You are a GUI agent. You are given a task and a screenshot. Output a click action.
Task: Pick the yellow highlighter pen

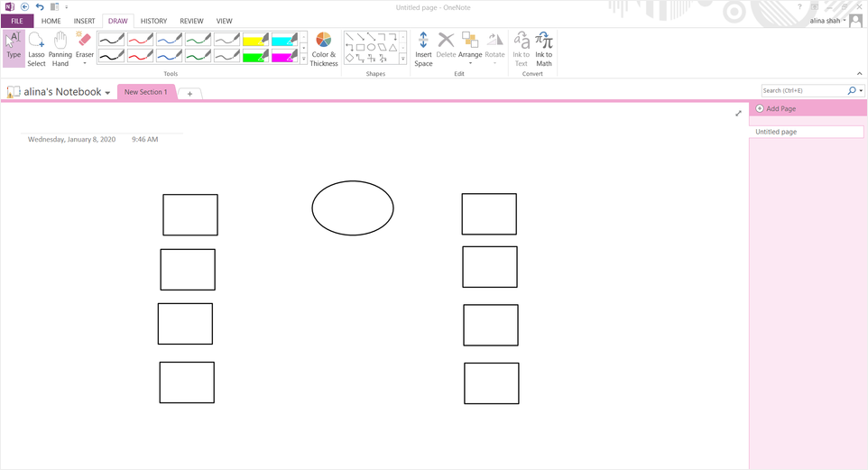coord(256,40)
